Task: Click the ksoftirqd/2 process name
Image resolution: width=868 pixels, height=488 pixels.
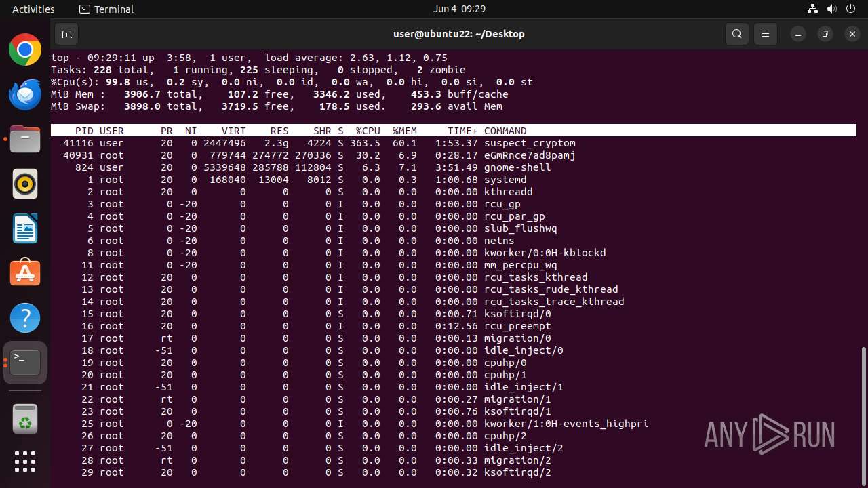Action: [x=517, y=472]
